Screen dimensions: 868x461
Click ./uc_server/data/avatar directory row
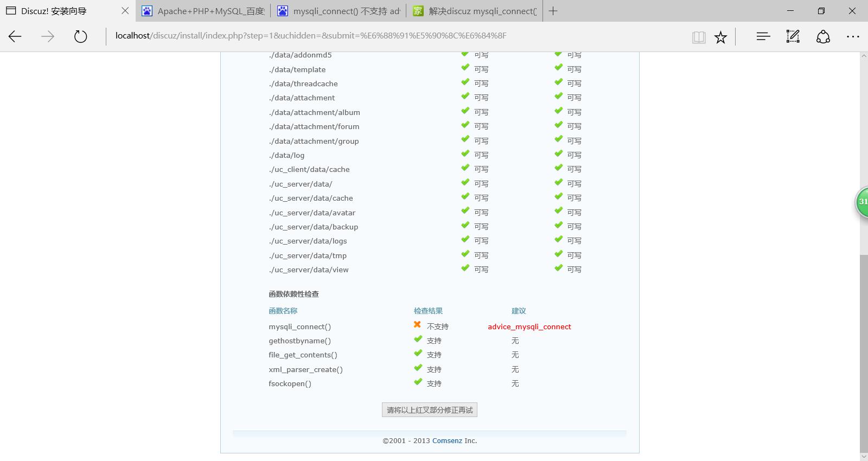312,213
